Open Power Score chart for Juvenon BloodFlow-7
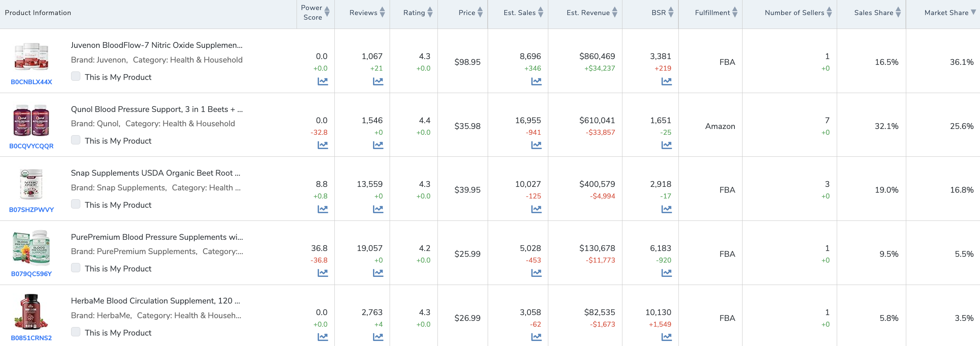 coord(323,81)
